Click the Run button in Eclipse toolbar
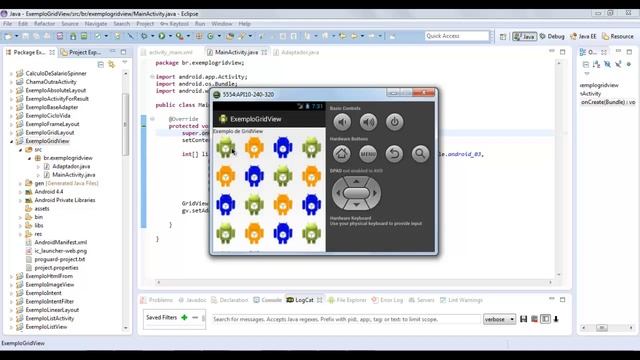 click(162, 36)
